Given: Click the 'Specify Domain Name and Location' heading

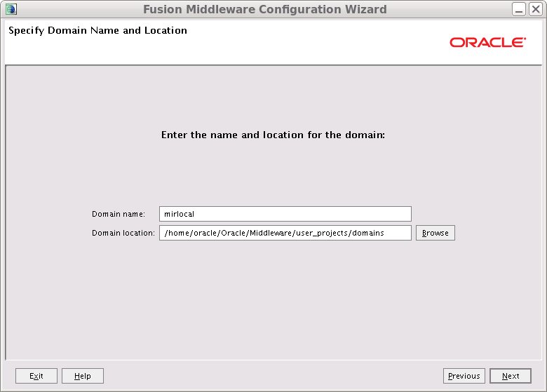Looking at the screenshot, I should coord(97,31).
